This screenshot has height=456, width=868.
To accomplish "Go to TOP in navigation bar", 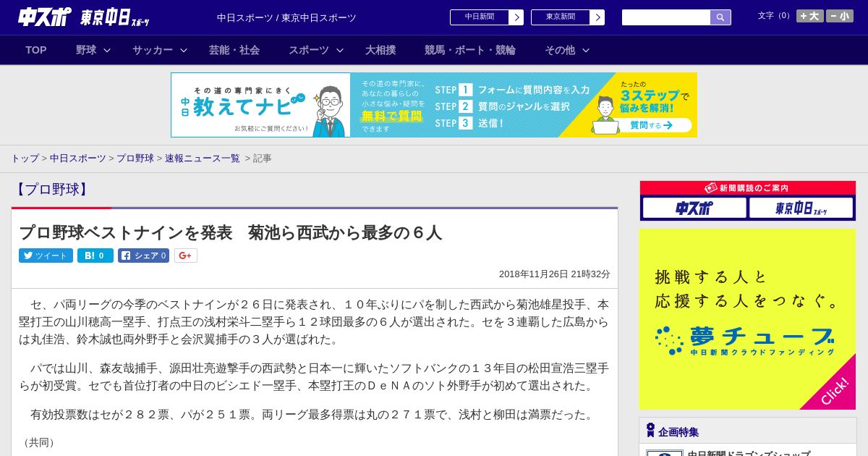I will 36,50.
